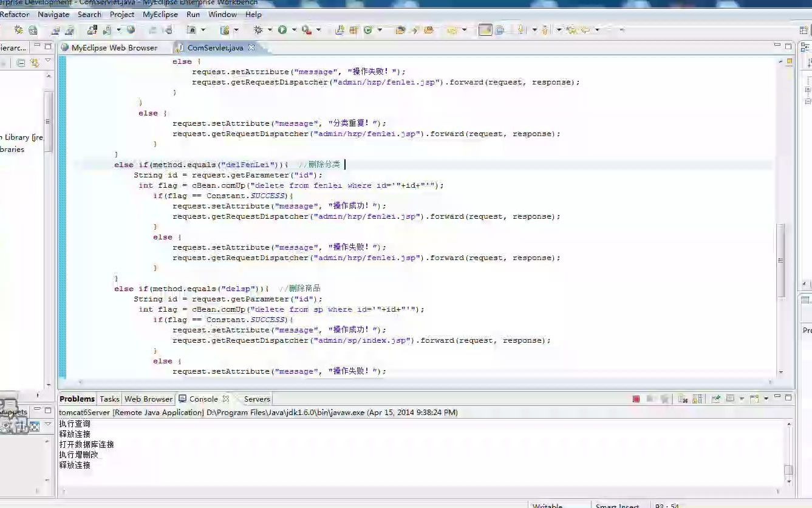The height and width of the screenshot is (508, 812).
Task: Click the first bug-shaped icon in toolbar
Action: click(x=19, y=30)
